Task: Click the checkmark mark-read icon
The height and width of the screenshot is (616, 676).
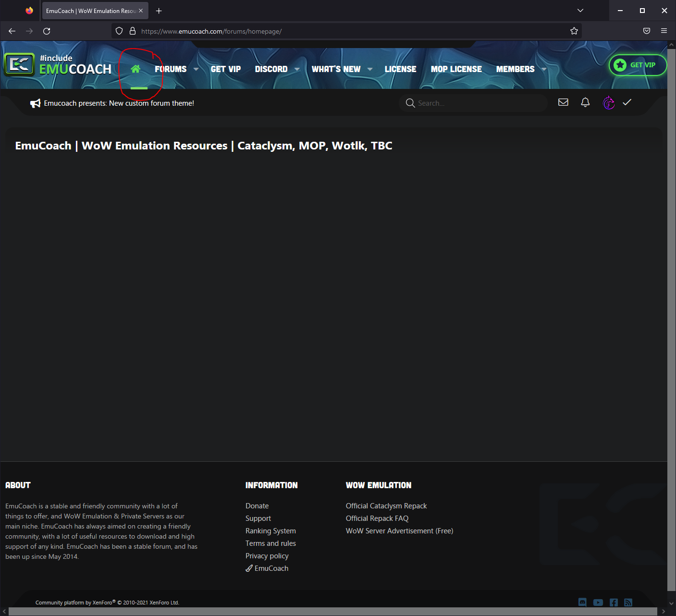Action: point(627,102)
